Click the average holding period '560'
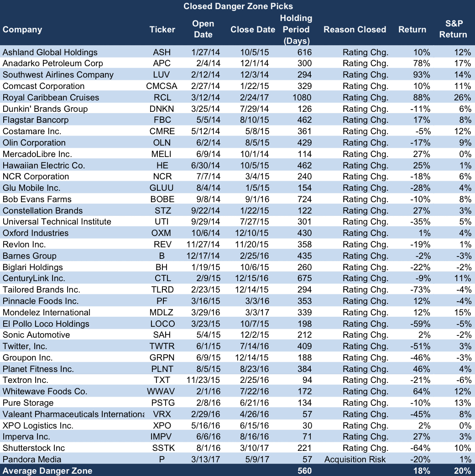 click(x=304, y=471)
